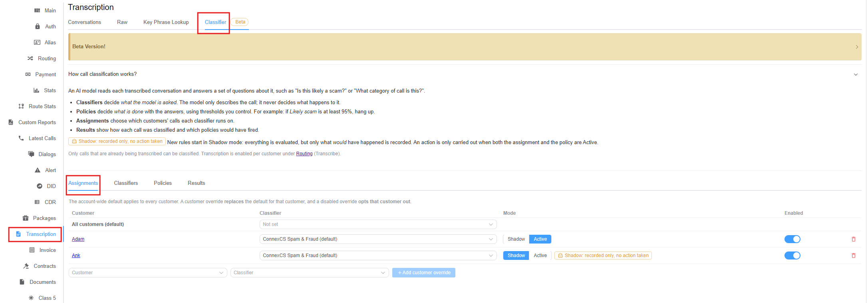This screenshot has height=303, width=868.
Task: Click the Main grid icon in sidebar
Action: click(37, 10)
